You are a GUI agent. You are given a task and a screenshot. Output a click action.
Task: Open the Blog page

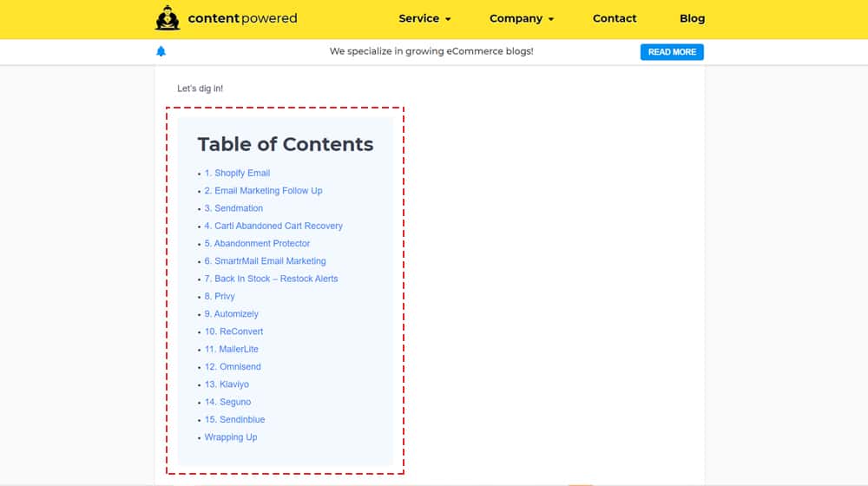[692, 18]
